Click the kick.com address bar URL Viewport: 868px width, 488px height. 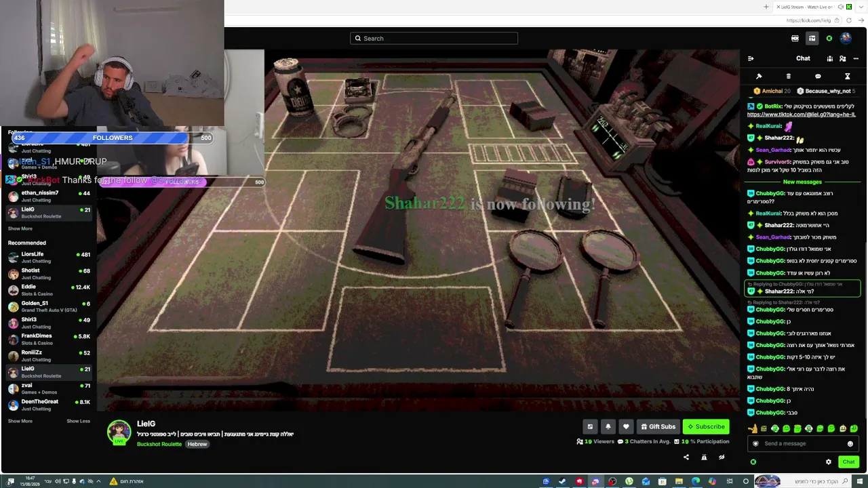tap(808, 20)
